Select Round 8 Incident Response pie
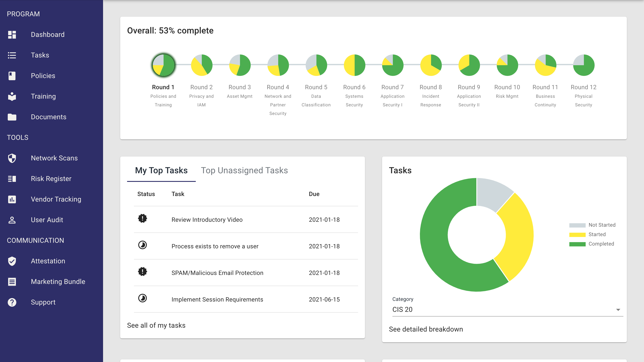 431,65
